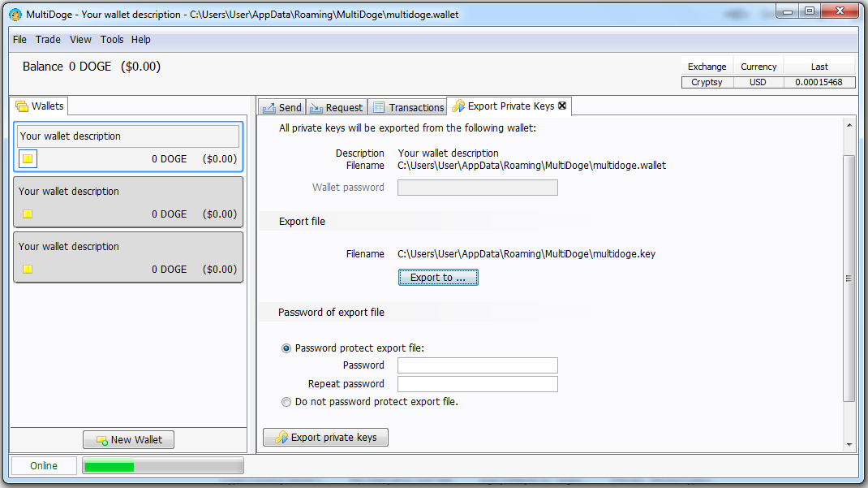Click the Export private keys button
Image resolution: width=868 pixels, height=488 pixels.
click(x=325, y=437)
